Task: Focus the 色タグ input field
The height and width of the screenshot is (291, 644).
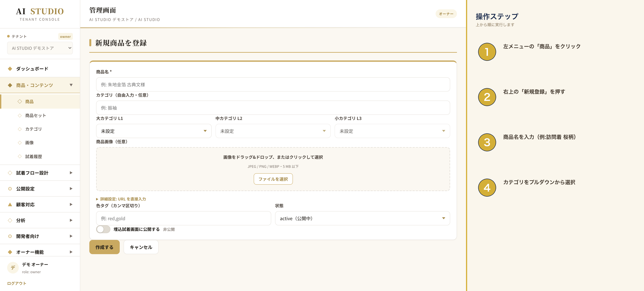Action: pyautogui.click(x=183, y=218)
